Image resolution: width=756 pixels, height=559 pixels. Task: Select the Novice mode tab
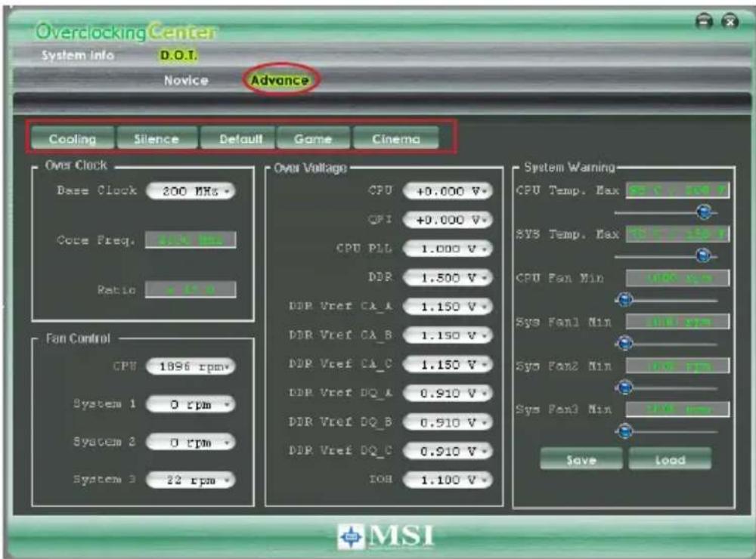pyautogui.click(x=186, y=81)
